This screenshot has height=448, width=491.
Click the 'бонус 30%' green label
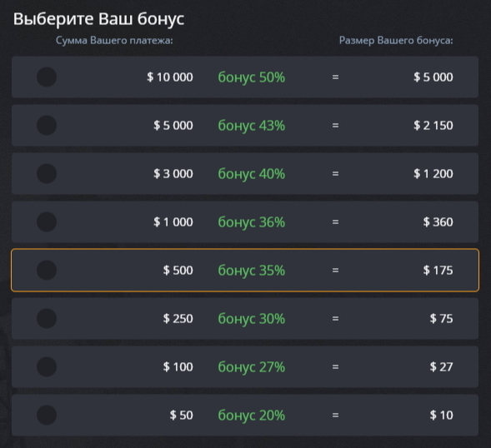(252, 319)
